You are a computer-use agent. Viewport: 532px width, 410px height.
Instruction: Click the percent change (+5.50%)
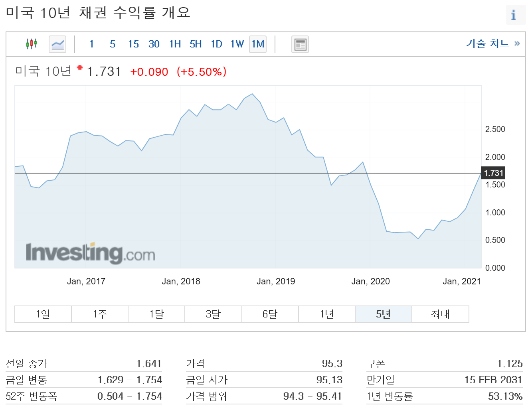(202, 72)
